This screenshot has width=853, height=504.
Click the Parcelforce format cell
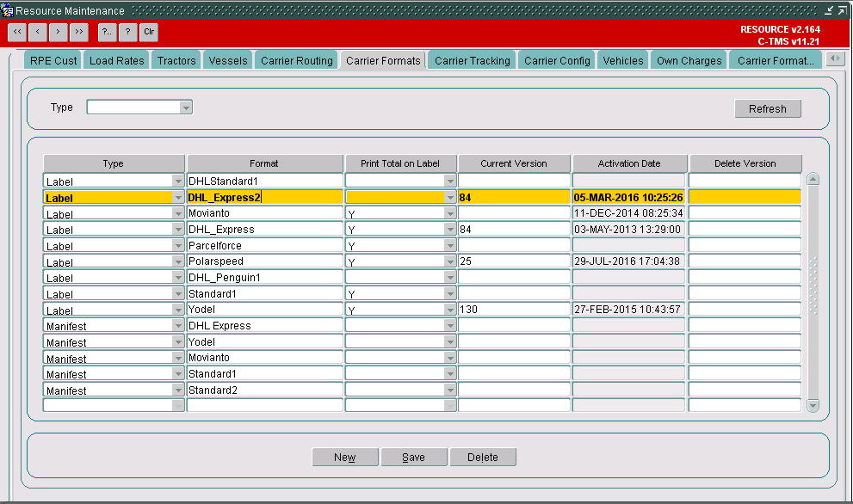pos(265,246)
